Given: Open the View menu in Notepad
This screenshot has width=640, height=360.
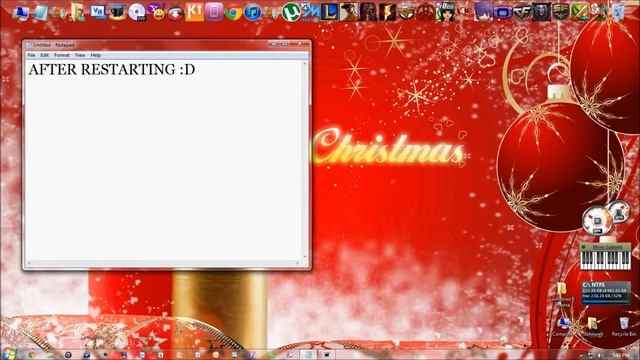Looking at the screenshot, I should coord(80,55).
